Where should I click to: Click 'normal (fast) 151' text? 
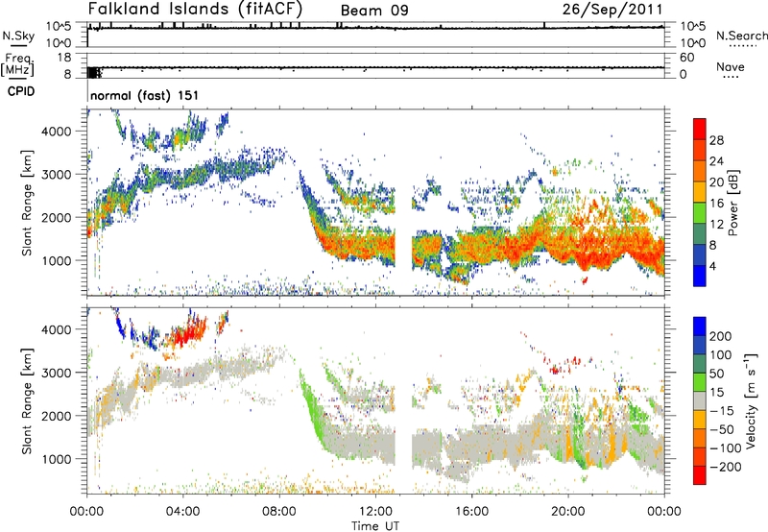point(145,95)
